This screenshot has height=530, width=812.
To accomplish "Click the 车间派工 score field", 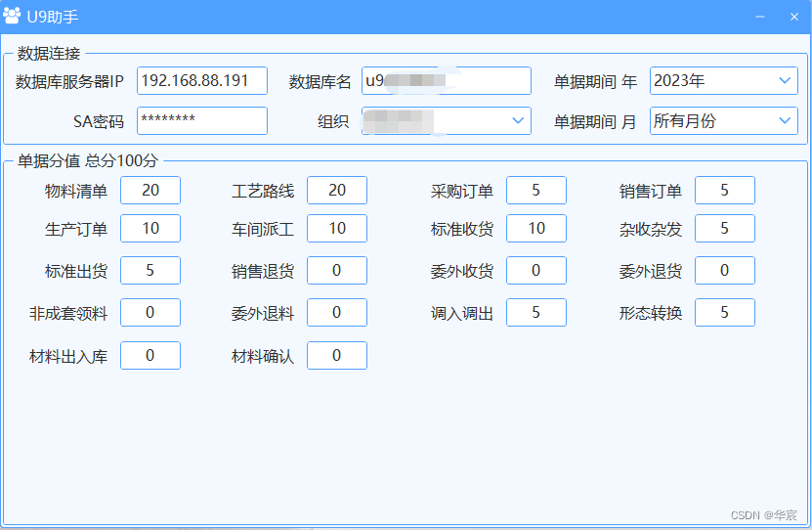I will click(x=336, y=229).
